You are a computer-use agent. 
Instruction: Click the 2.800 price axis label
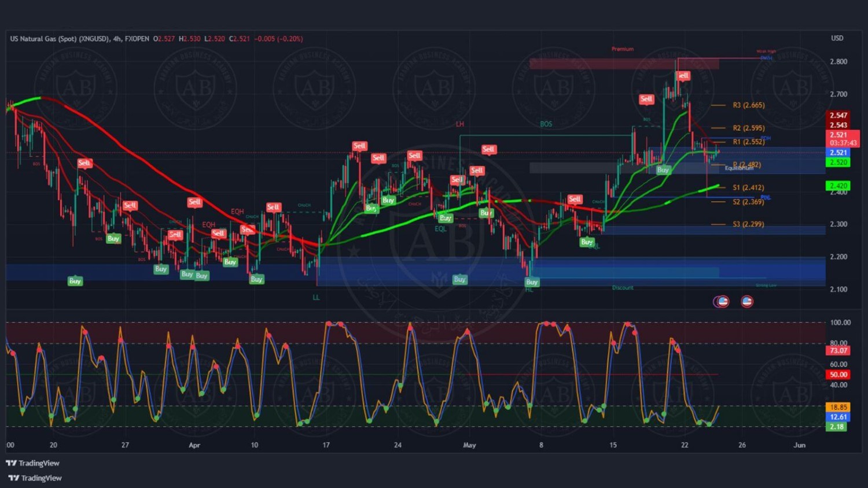838,62
